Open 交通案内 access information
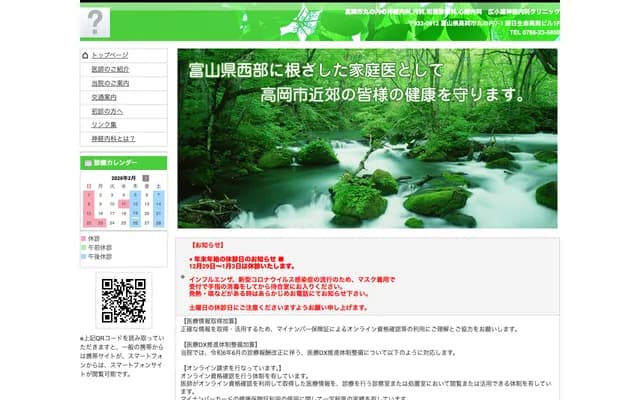The width and height of the screenshot is (640, 400). click(x=106, y=97)
